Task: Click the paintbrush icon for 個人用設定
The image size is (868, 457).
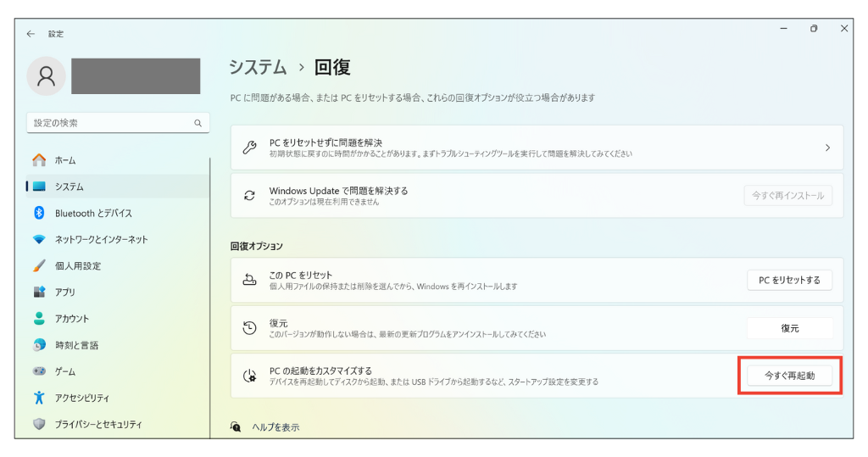Action: 39,266
